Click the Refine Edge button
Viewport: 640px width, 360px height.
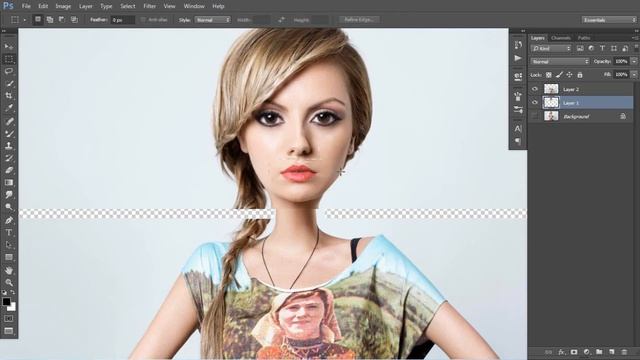[359, 20]
